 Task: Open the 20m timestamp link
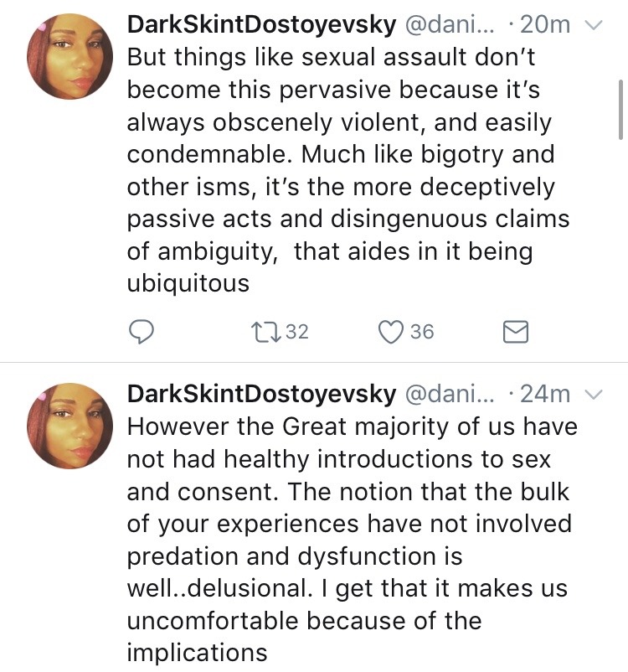point(545,25)
